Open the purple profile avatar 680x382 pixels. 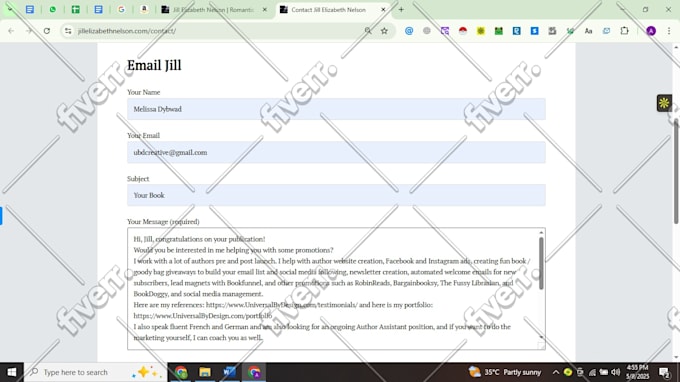pyautogui.click(x=651, y=31)
